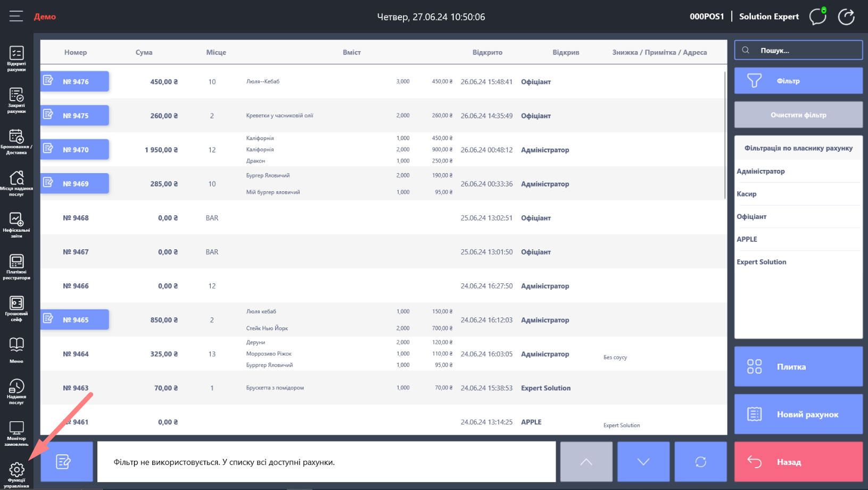Click the Фільтр button
868x490 pixels.
click(798, 81)
